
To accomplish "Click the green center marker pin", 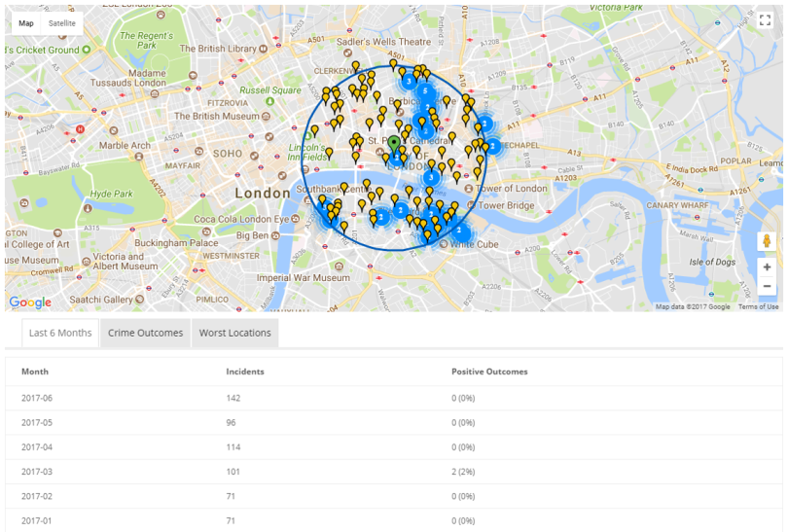I will point(394,144).
